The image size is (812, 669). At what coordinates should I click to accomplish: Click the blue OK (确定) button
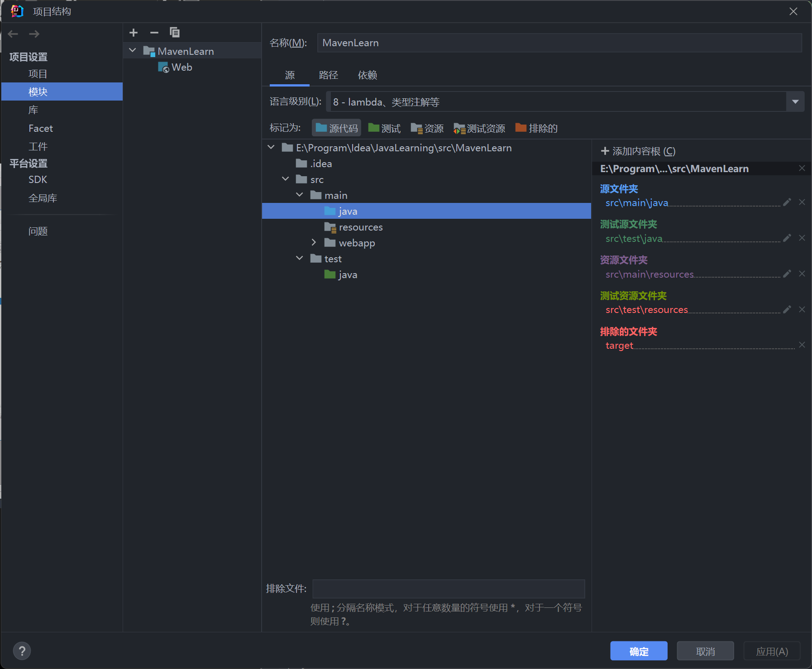tap(638, 651)
